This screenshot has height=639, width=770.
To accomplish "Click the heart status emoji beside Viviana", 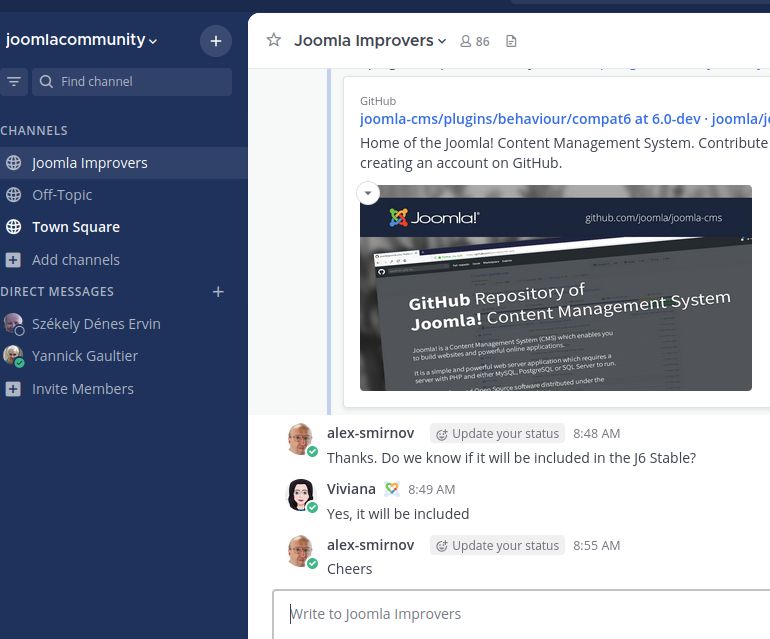I will pos(391,489).
